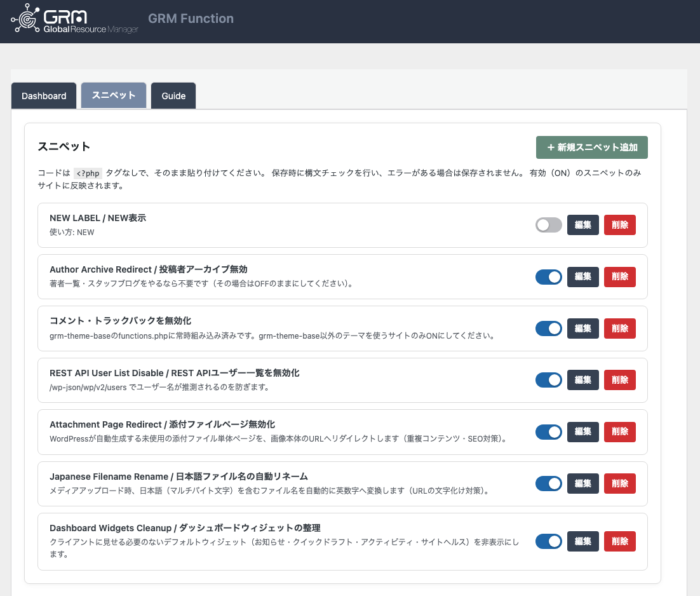The width and height of the screenshot is (700, 596).
Task: Delete the REST API User List snippet
Action: (619, 380)
